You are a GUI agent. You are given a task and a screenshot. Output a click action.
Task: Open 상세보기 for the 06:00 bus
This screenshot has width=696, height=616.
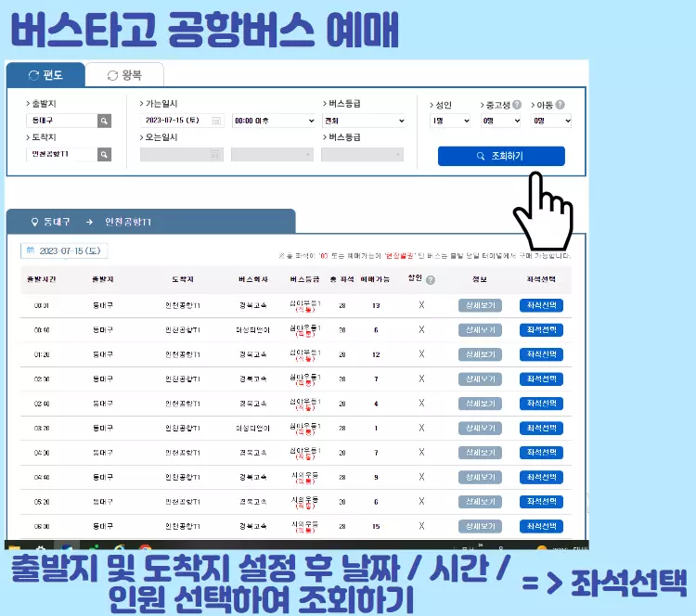tap(480, 526)
